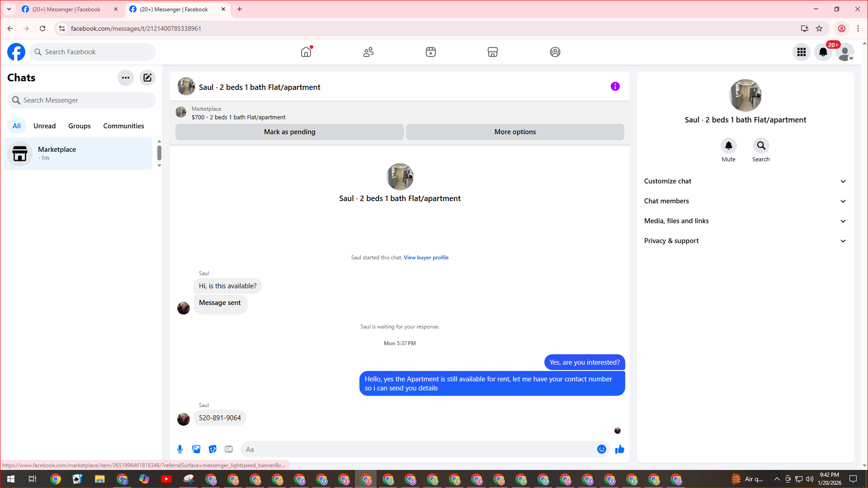
Task: Open the emoji picker icon
Action: pyautogui.click(x=602, y=449)
